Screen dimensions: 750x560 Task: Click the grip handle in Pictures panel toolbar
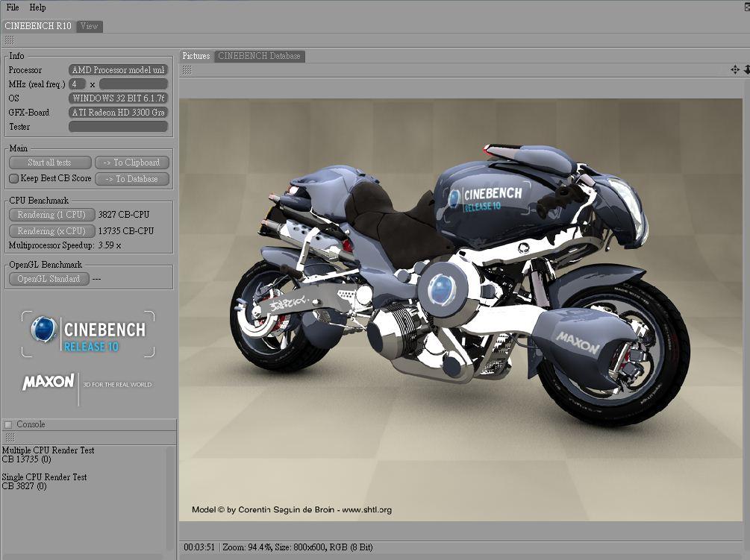(187, 70)
